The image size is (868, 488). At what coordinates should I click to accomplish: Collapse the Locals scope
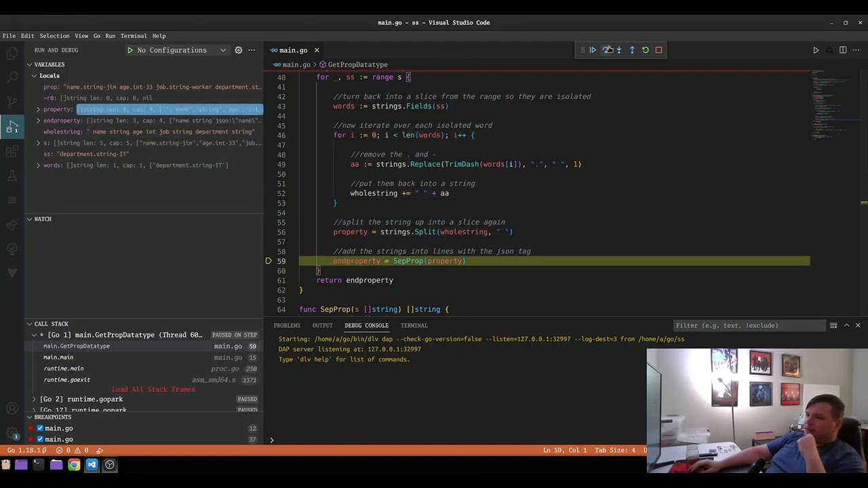[34, 76]
